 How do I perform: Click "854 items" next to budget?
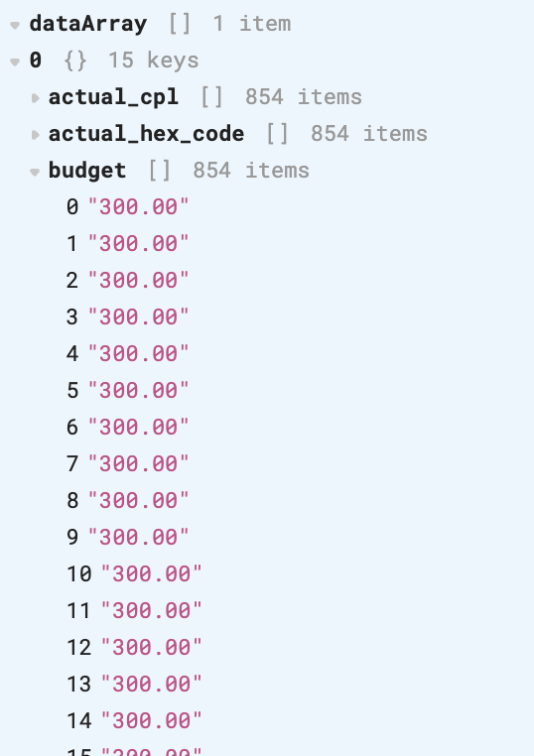pyautogui.click(x=251, y=171)
